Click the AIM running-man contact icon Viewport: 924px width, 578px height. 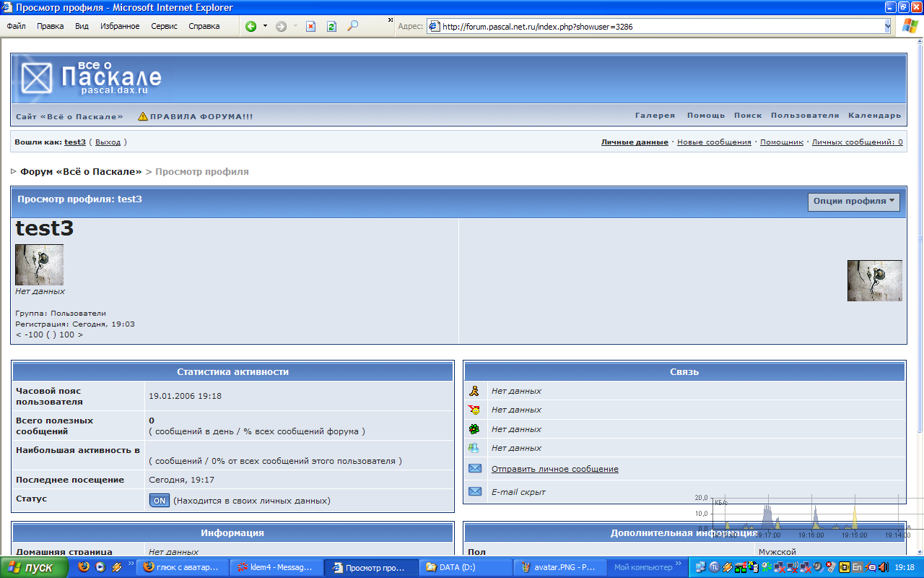[474, 391]
